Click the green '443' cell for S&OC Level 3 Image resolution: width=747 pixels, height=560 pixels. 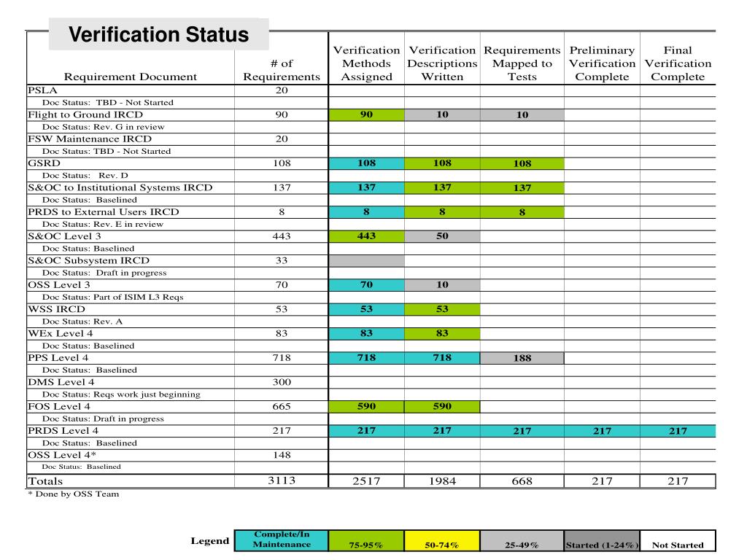366,236
